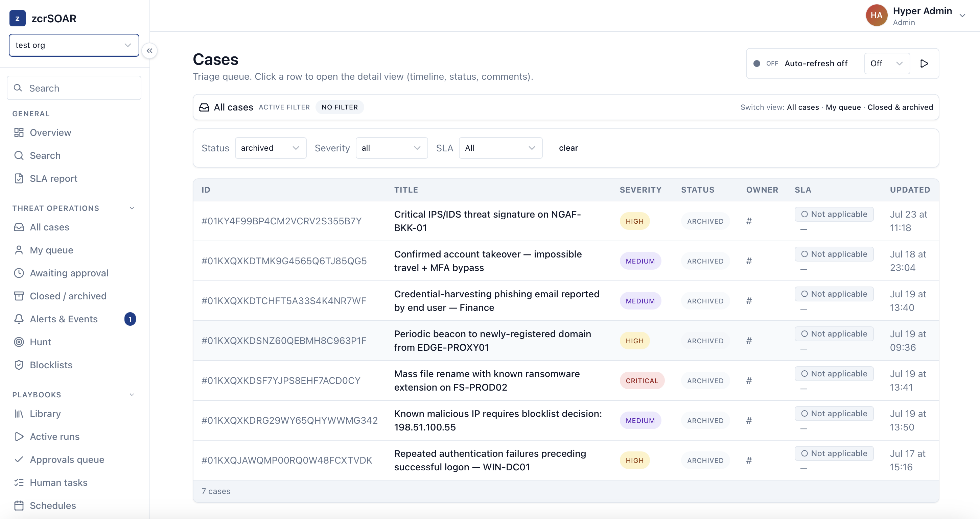Open case titled Mass file rename ransomware

coord(487,380)
